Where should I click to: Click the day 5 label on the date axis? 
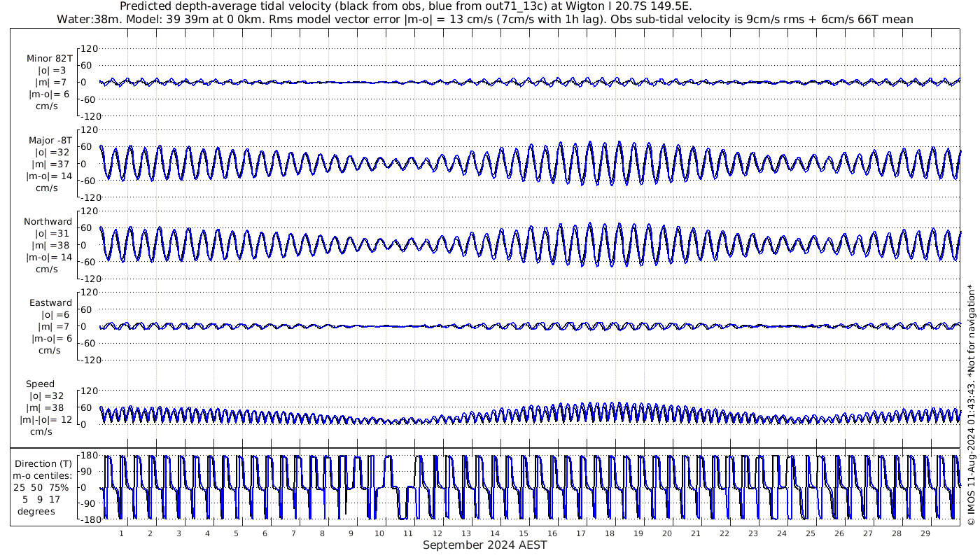pyautogui.click(x=236, y=533)
